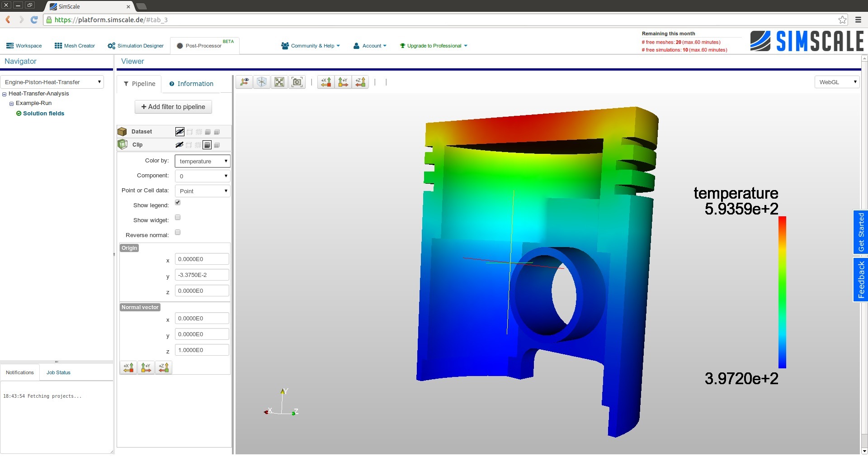This screenshot has height=467, width=868.
Task: Switch to the Information tab
Action: click(x=191, y=84)
